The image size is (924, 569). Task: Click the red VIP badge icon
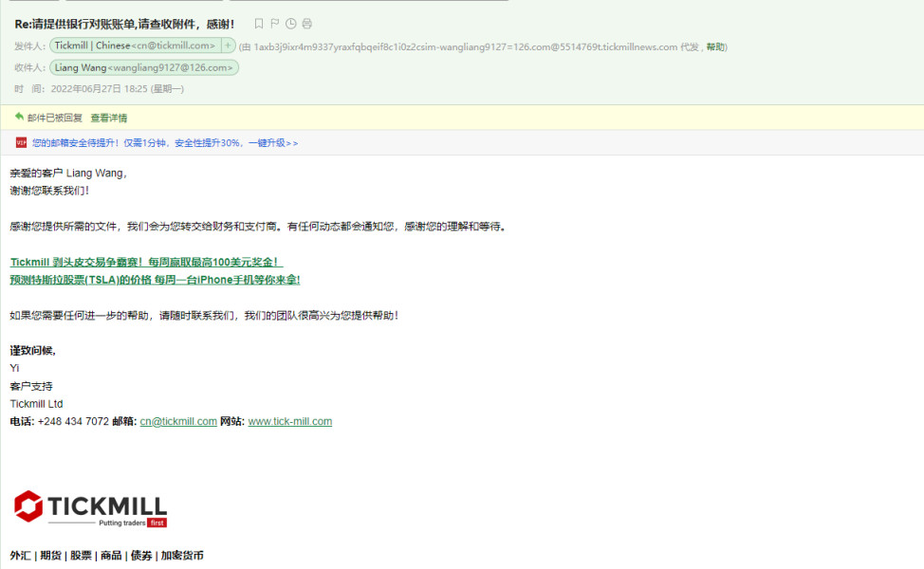pos(21,142)
